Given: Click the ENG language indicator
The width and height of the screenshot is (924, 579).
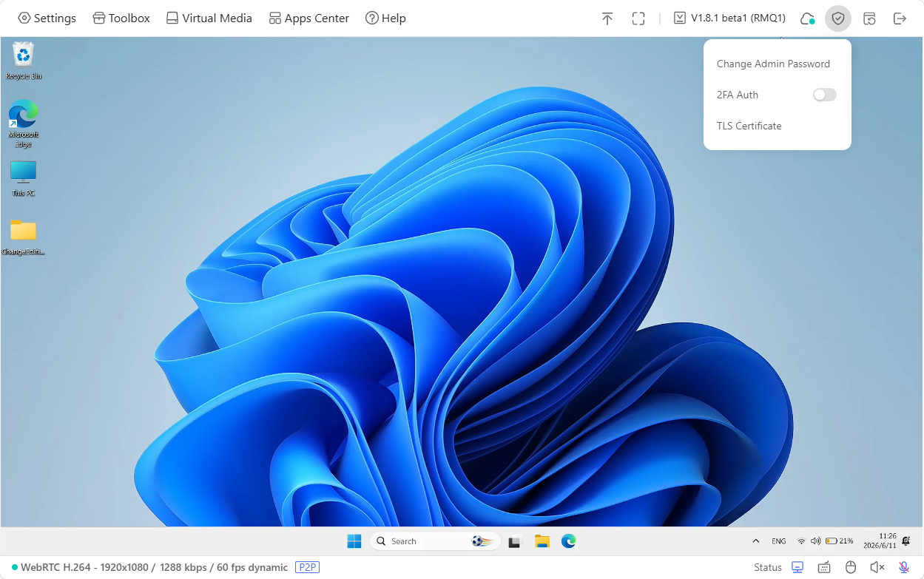Looking at the screenshot, I should click(x=778, y=541).
